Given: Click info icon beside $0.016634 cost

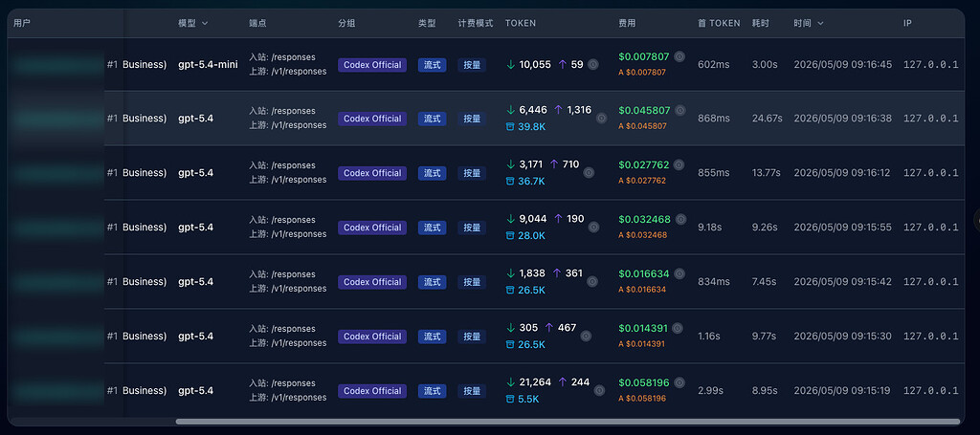Looking at the screenshot, I should click(679, 273).
